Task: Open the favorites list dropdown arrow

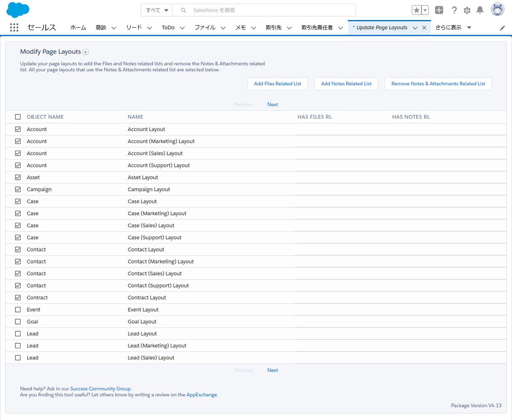Action: pyautogui.click(x=425, y=10)
